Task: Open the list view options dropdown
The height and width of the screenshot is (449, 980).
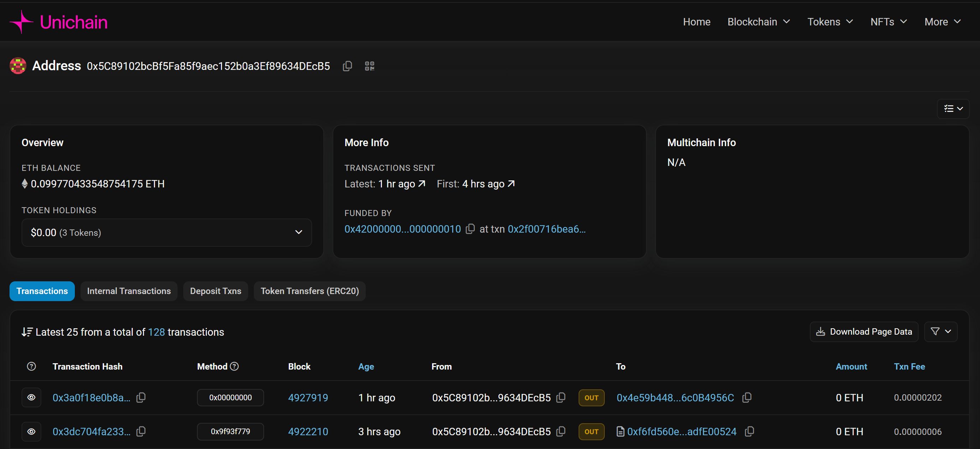Action: click(953, 109)
